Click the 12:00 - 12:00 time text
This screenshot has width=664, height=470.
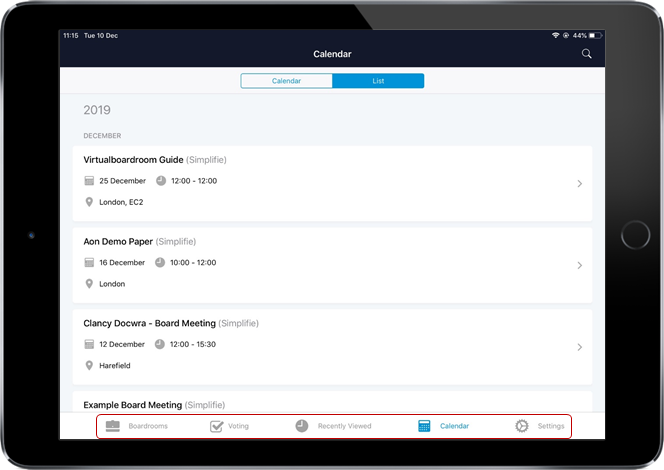[x=194, y=181]
